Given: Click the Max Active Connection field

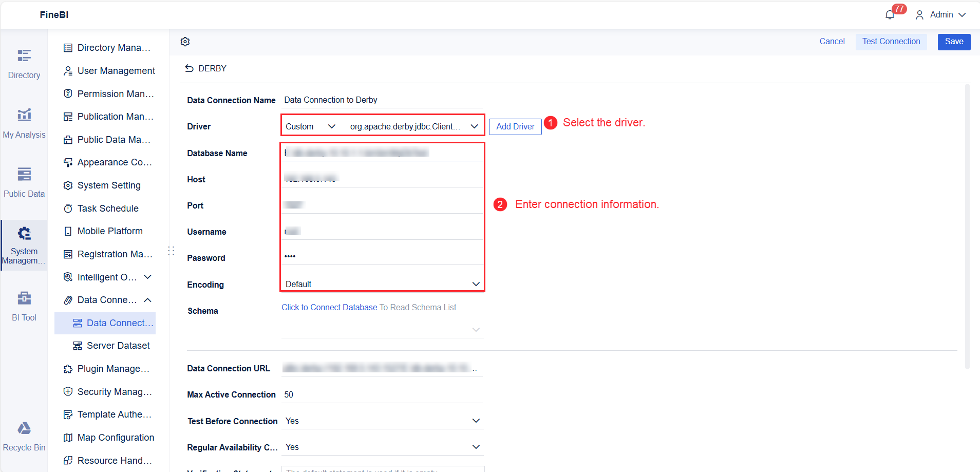Looking at the screenshot, I should (382, 394).
